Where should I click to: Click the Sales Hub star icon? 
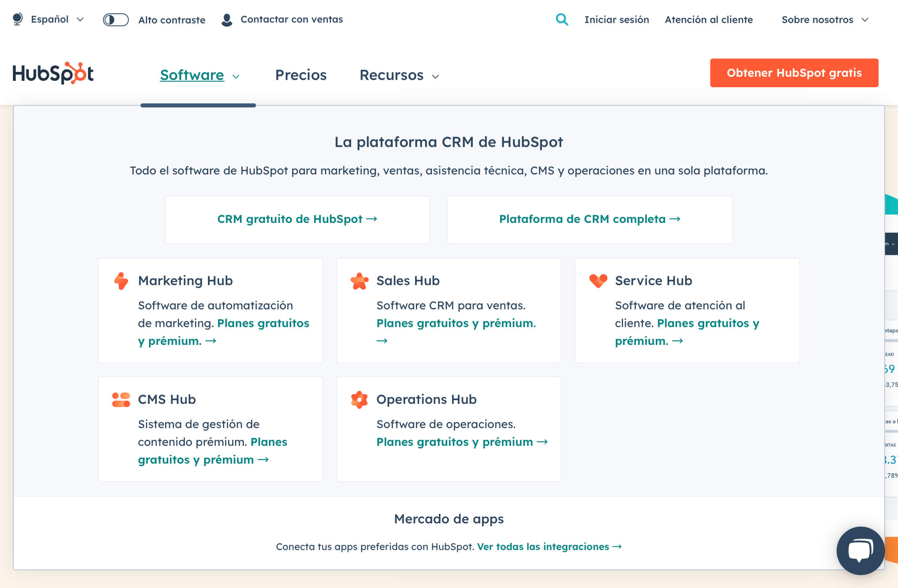359,281
